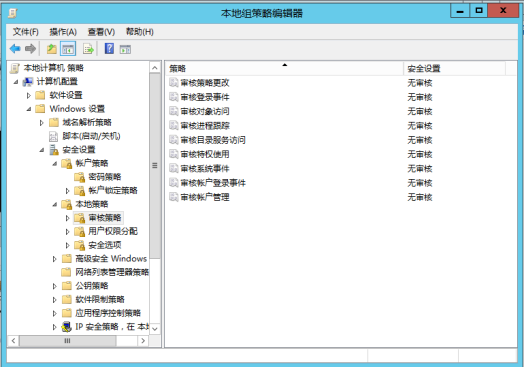Select the 审核帐户管理 policy row
This screenshot has height=367, width=524.
click(x=341, y=197)
